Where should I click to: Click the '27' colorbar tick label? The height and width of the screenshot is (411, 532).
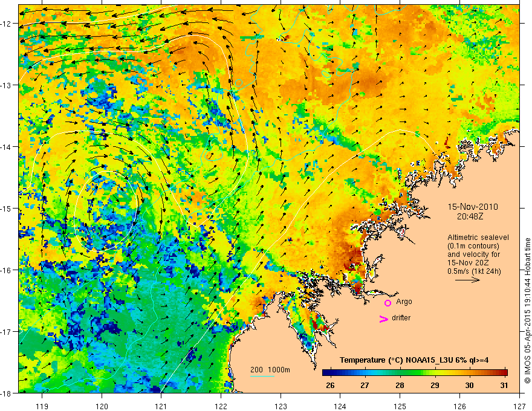click(365, 386)
